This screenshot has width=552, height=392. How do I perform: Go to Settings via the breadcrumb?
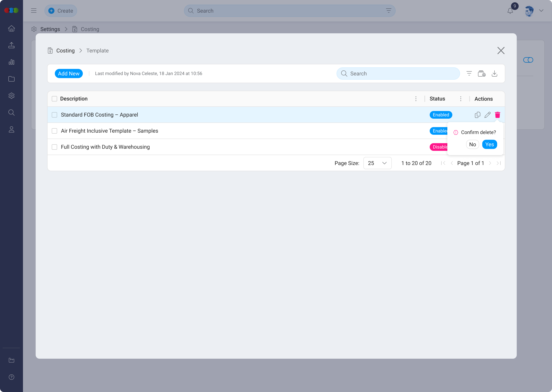click(50, 29)
